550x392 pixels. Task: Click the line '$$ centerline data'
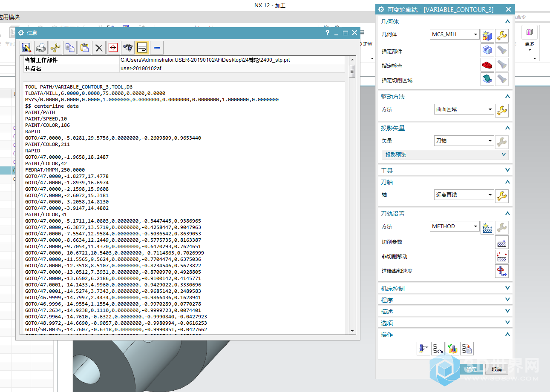point(52,106)
